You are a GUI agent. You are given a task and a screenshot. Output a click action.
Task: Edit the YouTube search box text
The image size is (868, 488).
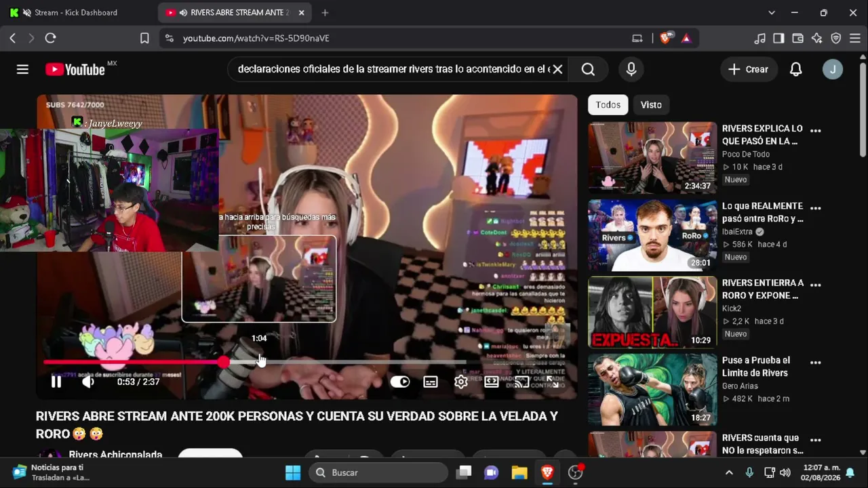tap(393, 69)
